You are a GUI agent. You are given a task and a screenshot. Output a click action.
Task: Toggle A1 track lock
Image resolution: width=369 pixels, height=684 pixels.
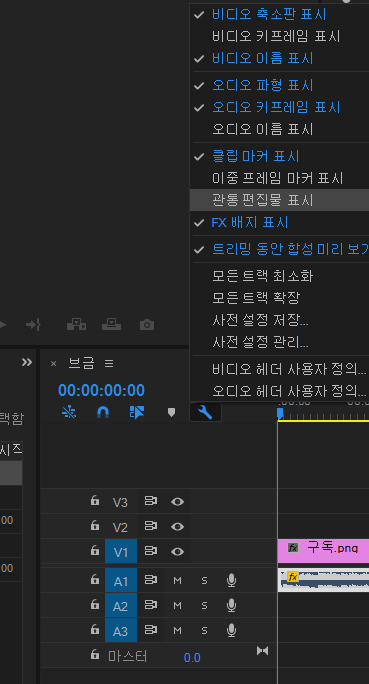95,579
